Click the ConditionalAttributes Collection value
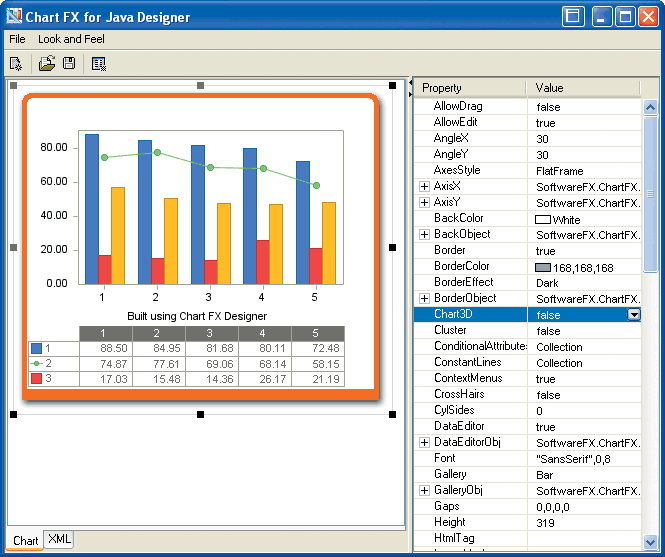Image resolution: width=665 pixels, height=557 pixels. (x=559, y=347)
